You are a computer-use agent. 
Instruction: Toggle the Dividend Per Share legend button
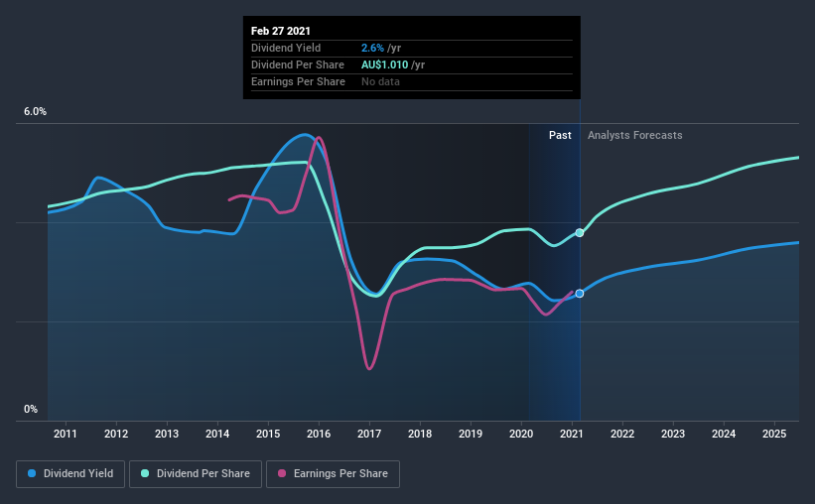[x=196, y=474]
